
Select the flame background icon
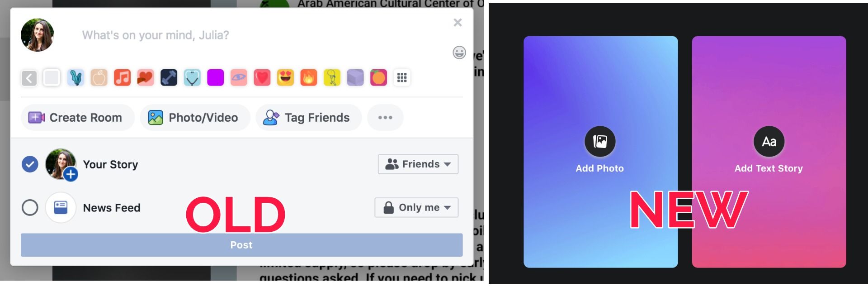coord(309,78)
